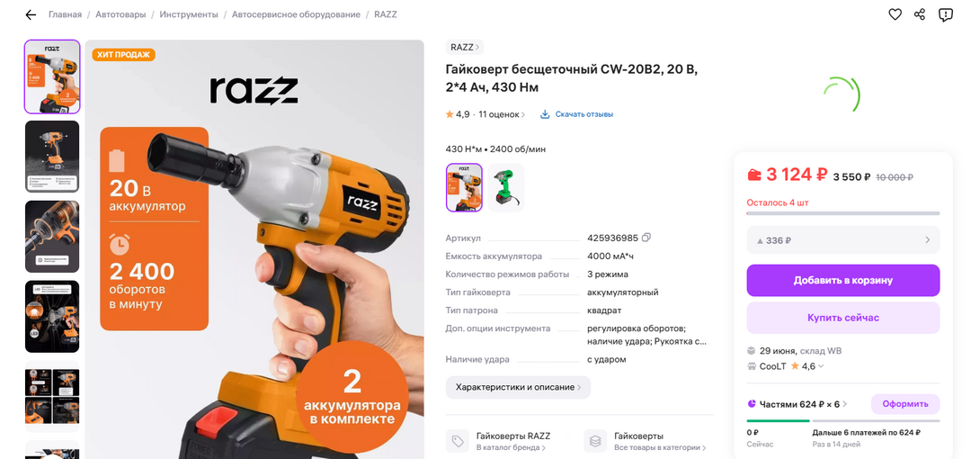The height and width of the screenshot is (459, 980).
Task: Copy the article number 425936985
Action: (646, 238)
